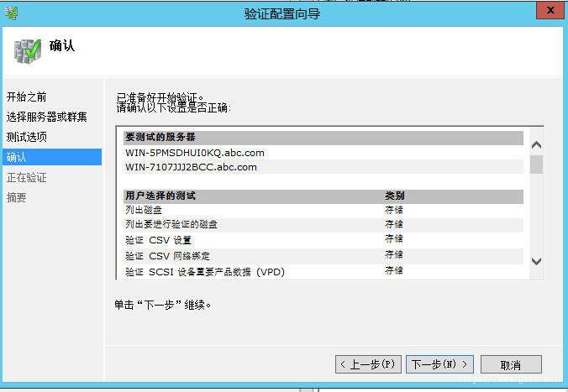Click the 类别 column header

point(394,196)
